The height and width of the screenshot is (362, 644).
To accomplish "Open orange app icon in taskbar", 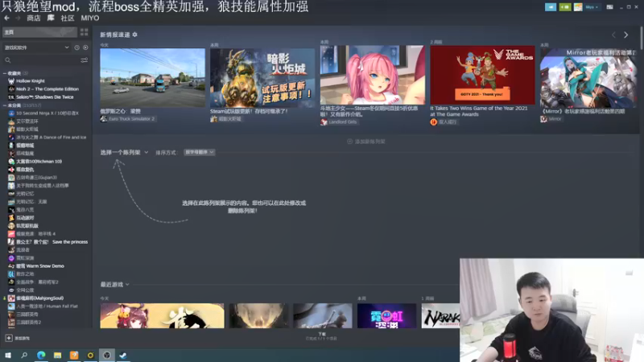I will click(74, 355).
